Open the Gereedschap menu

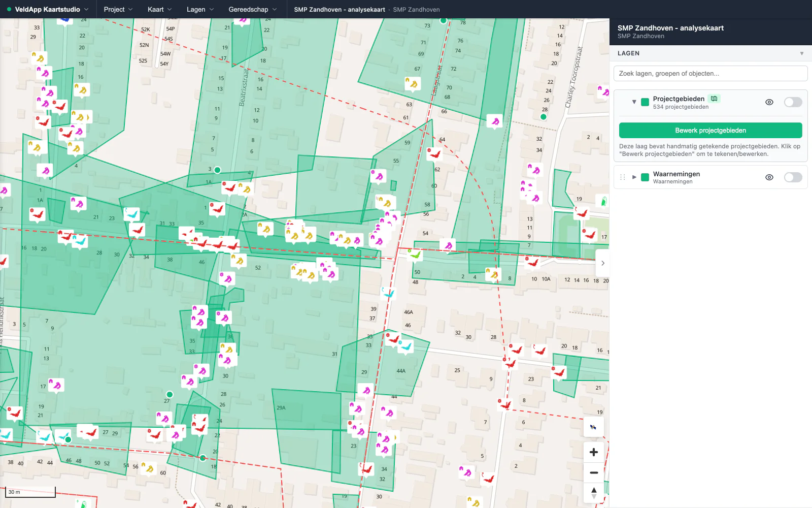coord(253,9)
